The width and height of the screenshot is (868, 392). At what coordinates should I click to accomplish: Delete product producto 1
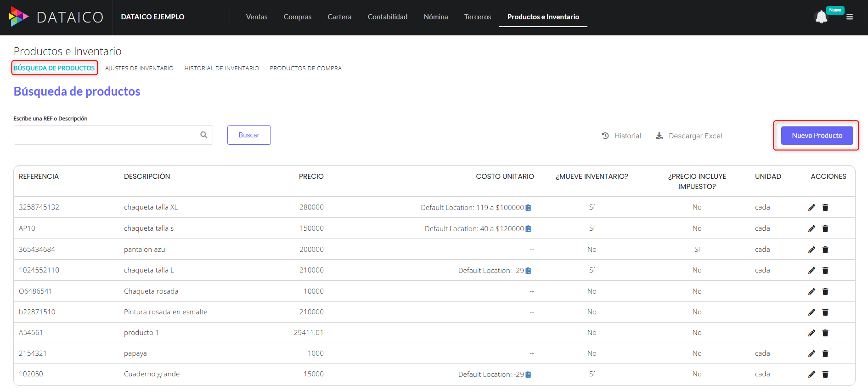pyautogui.click(x=825, y=333)
